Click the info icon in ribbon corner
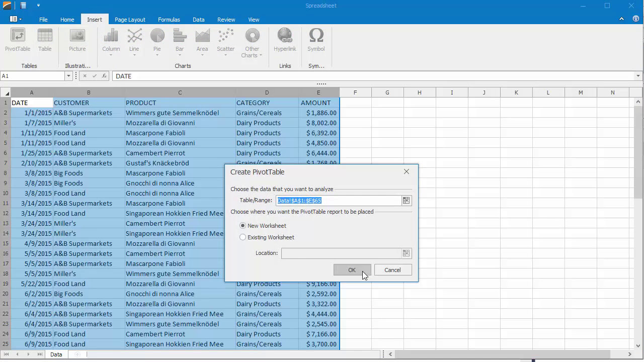The image size is (644, 362). pos(636,19)
